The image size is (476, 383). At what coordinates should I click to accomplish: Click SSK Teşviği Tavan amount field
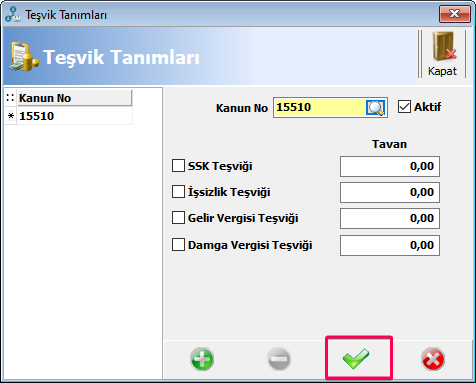point(390,166)
